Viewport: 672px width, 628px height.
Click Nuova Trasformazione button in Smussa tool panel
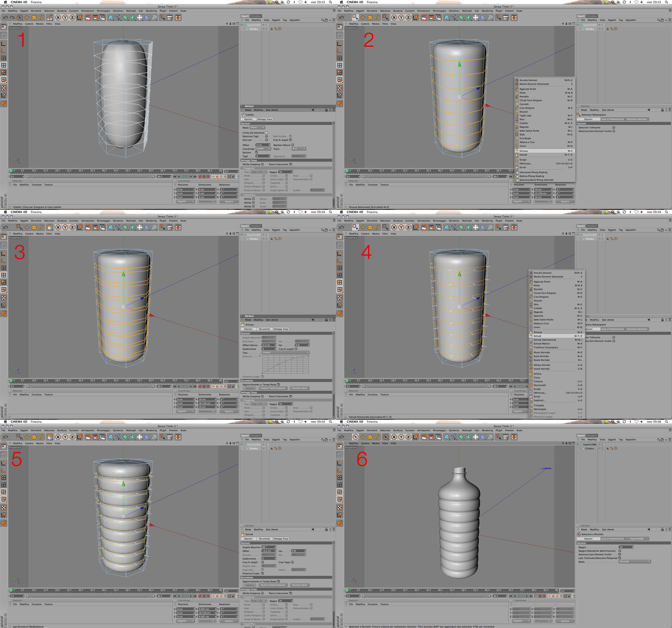click(273, 388)
